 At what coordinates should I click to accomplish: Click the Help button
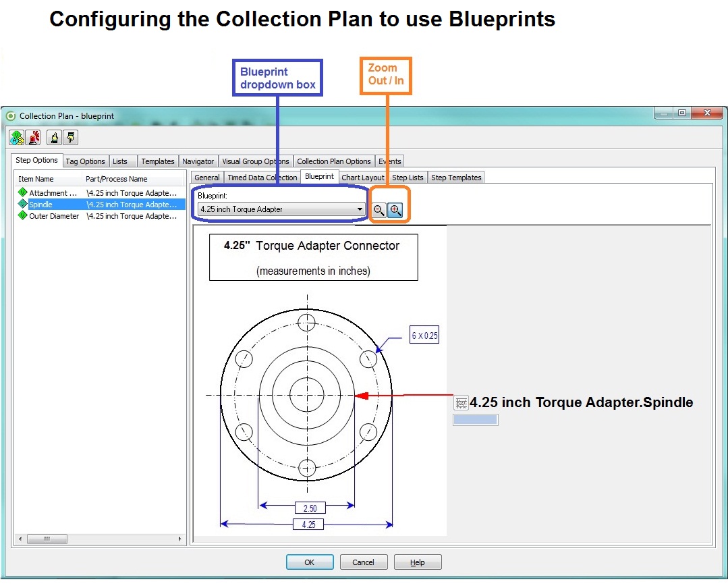(417, 562)
